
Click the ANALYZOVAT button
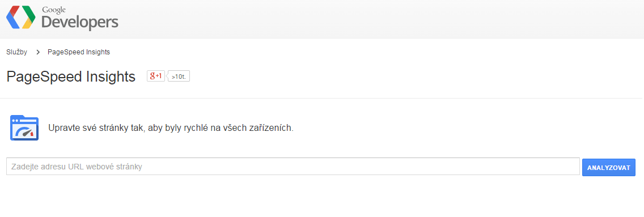click(609, 167)
